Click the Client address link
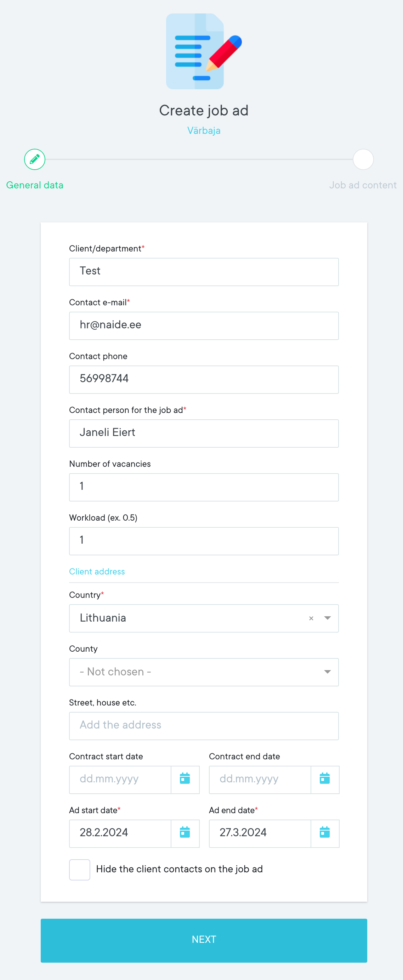This screenshot has width=403, height=980. 97,571
